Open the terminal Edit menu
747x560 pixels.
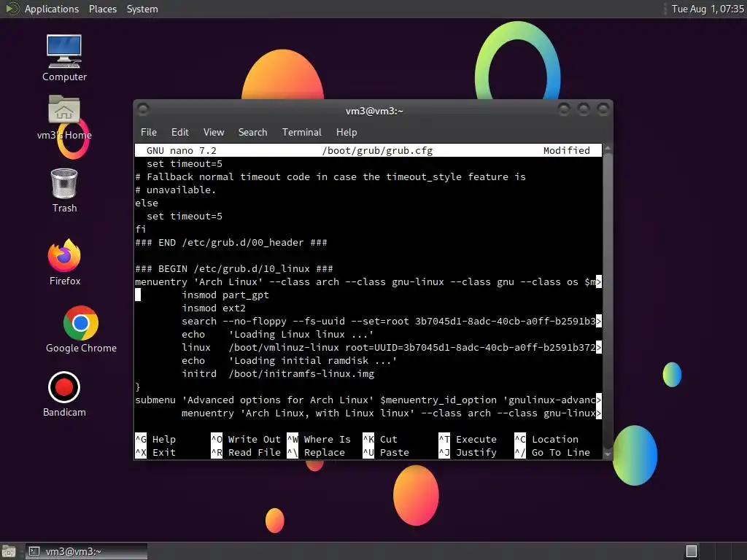click(x=179, y=133)
